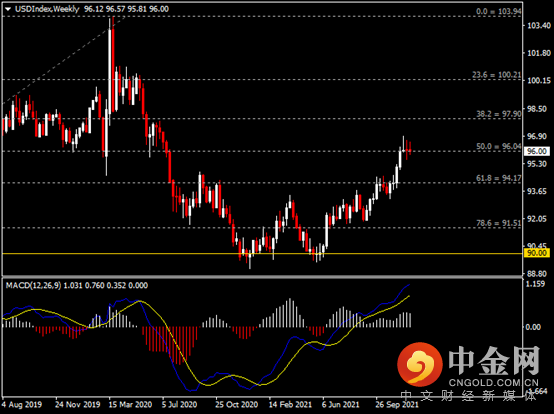
Task: Click the 4 Aug 2019 date label
Action: point(22,405)
